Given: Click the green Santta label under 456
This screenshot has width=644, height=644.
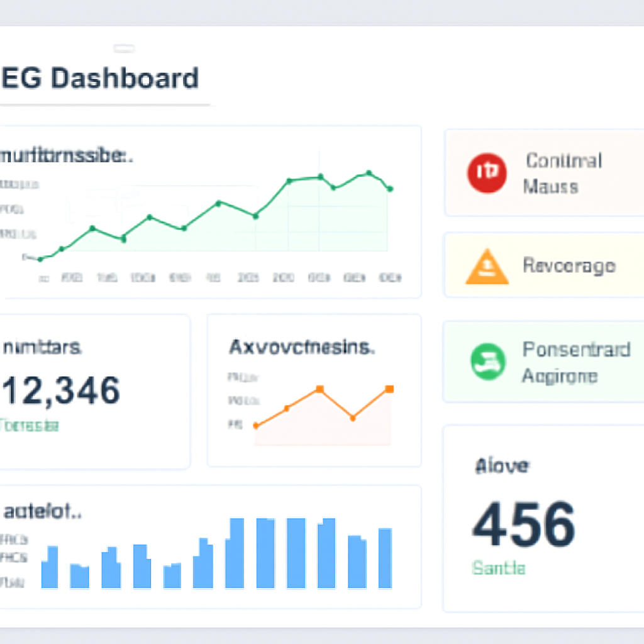Looking at the screenshot, I should [499, 568].
